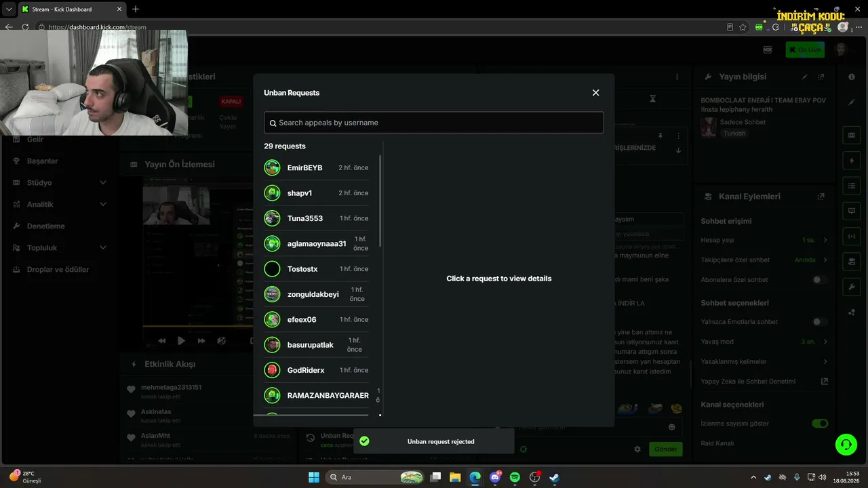Toggle İzlenme sayısını göster switch
Image resolution: width=868 pixels, height=488 pixels.
pyautogui.click(x=820, y=424)
